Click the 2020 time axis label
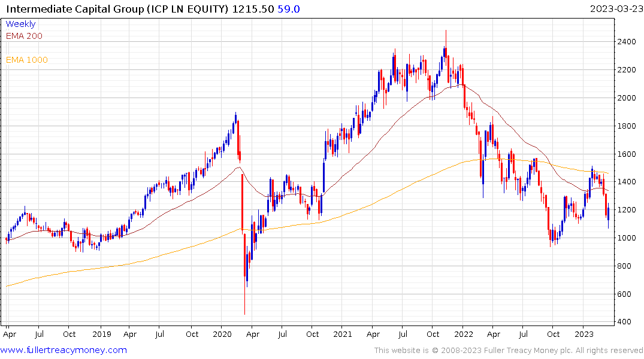 click(222, 334)
